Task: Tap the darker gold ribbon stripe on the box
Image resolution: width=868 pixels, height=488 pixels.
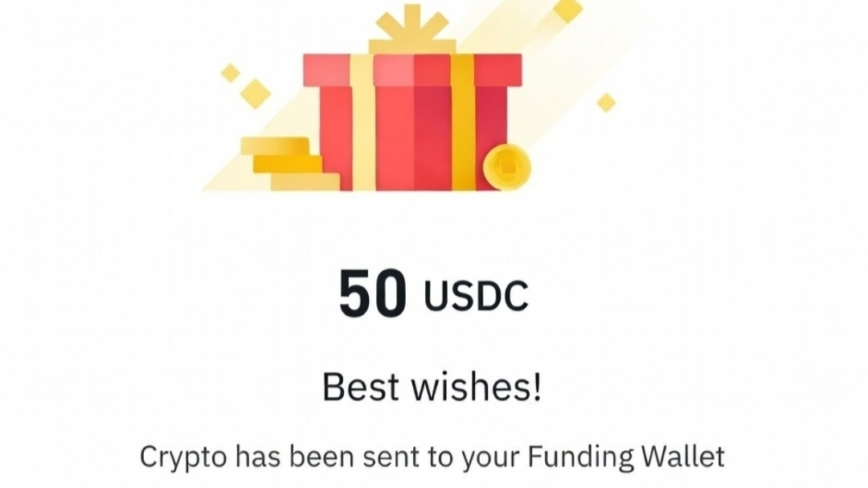Action: (x=463, y=122)
